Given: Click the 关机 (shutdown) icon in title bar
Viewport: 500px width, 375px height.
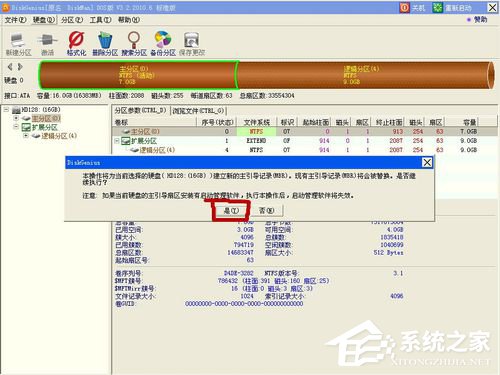Looking at the screenshot, I should click(x=404, y=7).
